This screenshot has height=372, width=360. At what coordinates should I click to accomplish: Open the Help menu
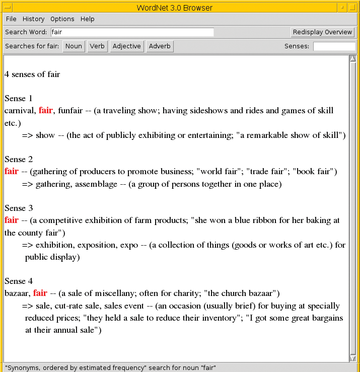[x=87, y=19]
